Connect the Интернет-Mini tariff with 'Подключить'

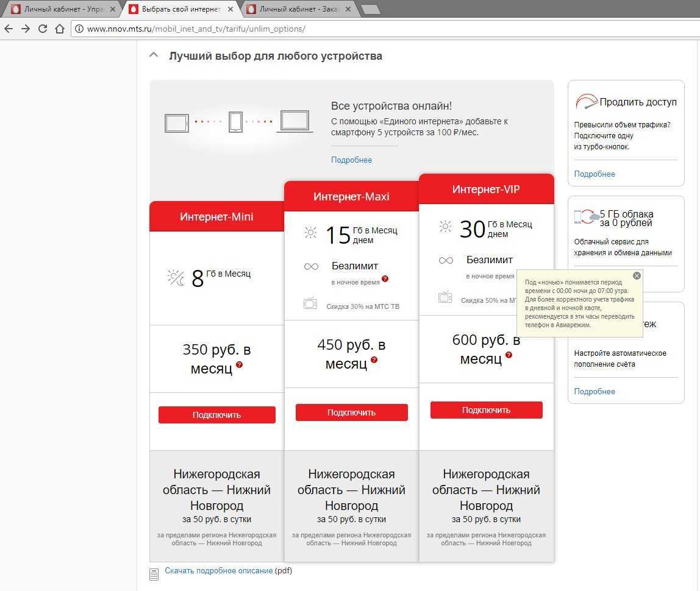pos(217,415)
